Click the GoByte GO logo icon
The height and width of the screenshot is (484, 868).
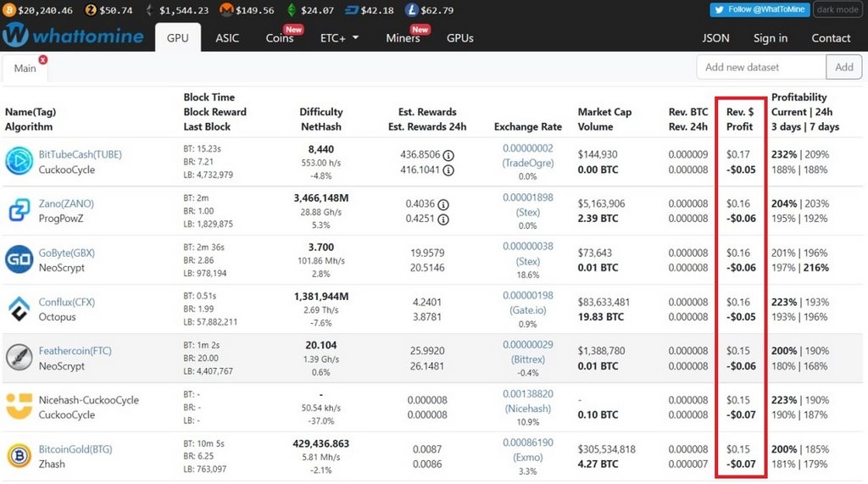pyautogui.click(x=19, y=259)
